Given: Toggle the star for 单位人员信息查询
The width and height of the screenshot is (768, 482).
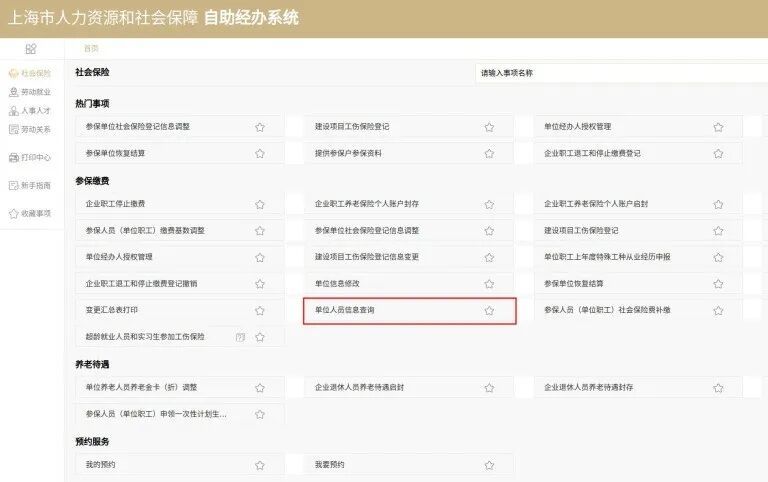Looking at the screenshot, I should 489,311.
